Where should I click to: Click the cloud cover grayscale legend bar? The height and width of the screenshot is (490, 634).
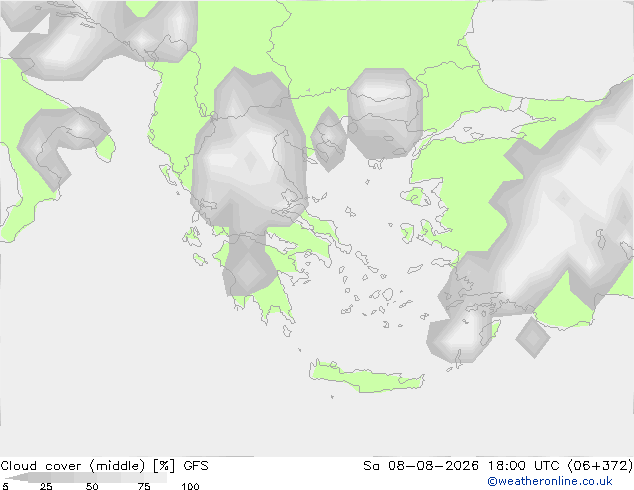(x=85, y=477)
